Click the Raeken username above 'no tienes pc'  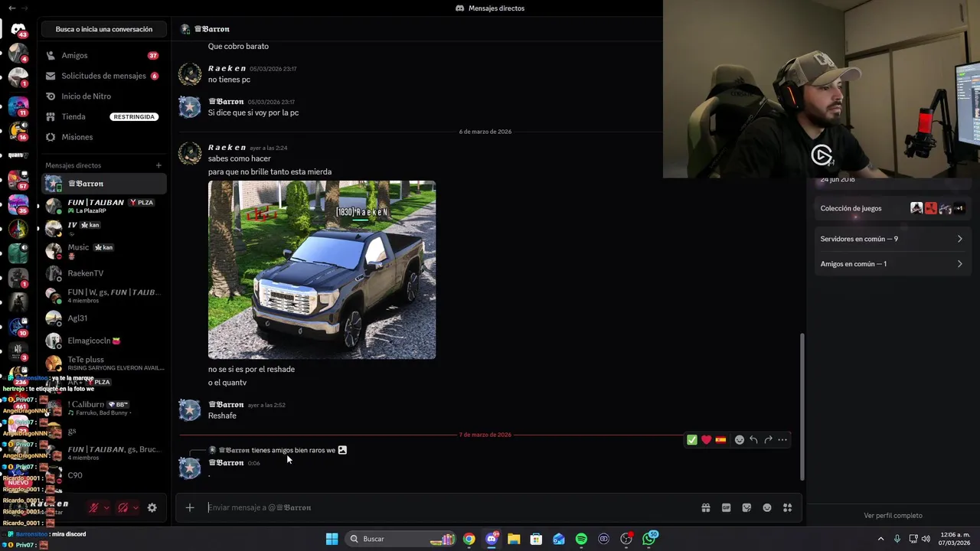click(227, 68)
